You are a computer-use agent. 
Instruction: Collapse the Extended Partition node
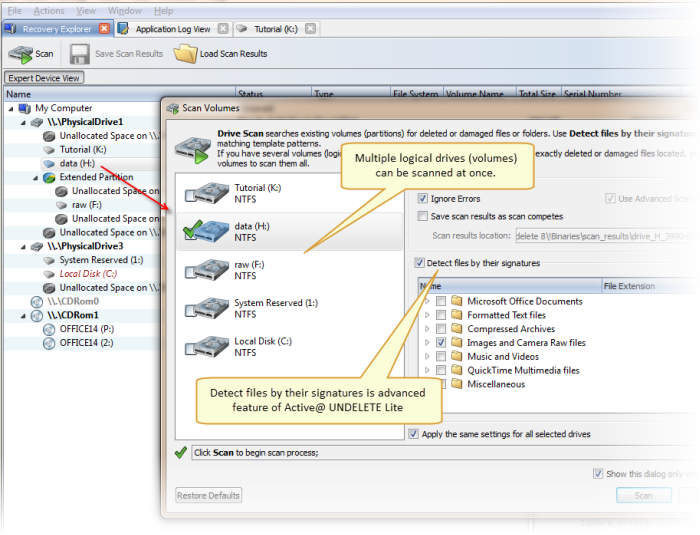(36, 178)
